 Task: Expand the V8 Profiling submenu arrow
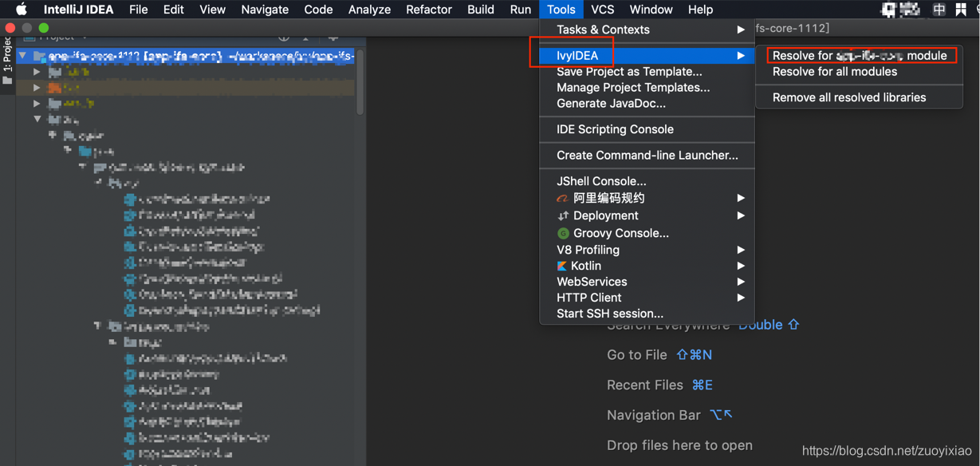(741, 250)
